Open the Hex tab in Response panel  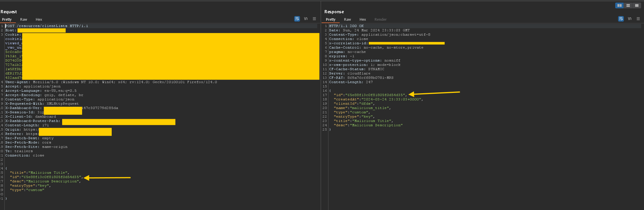(363, 20)
